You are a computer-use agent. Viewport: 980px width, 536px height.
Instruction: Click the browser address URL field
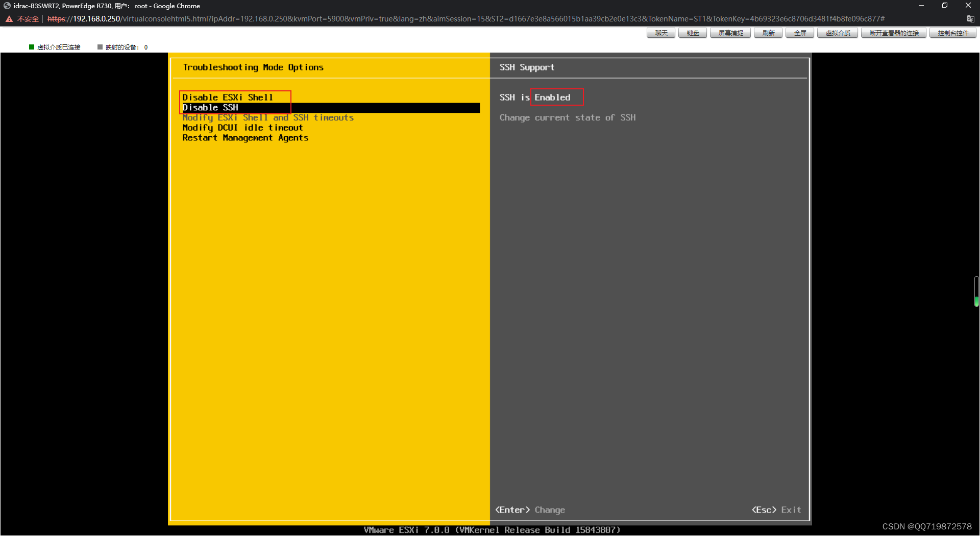coord(466,19)
